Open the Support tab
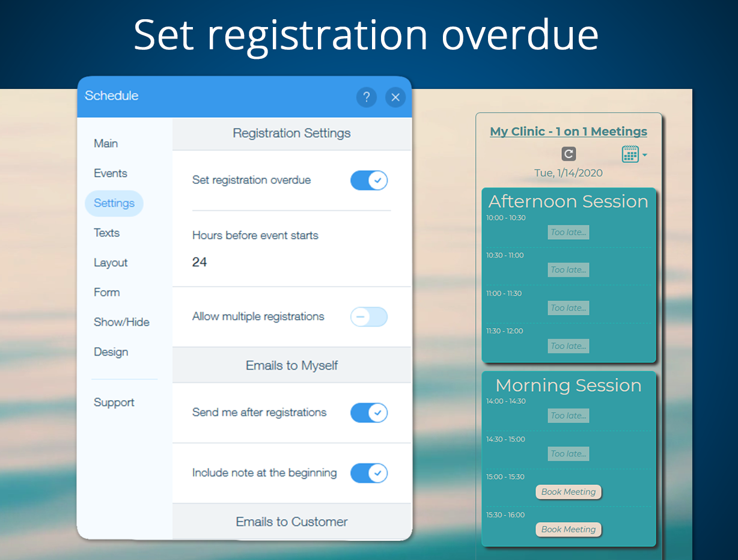The image size is (738, 560). [114, 403]
